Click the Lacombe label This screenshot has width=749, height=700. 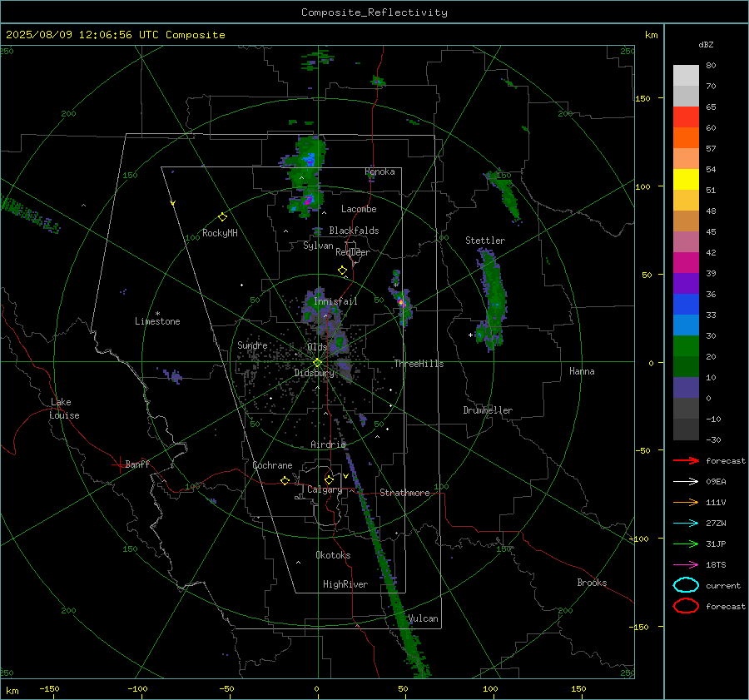pyautogui.click(x=359, y=209)
